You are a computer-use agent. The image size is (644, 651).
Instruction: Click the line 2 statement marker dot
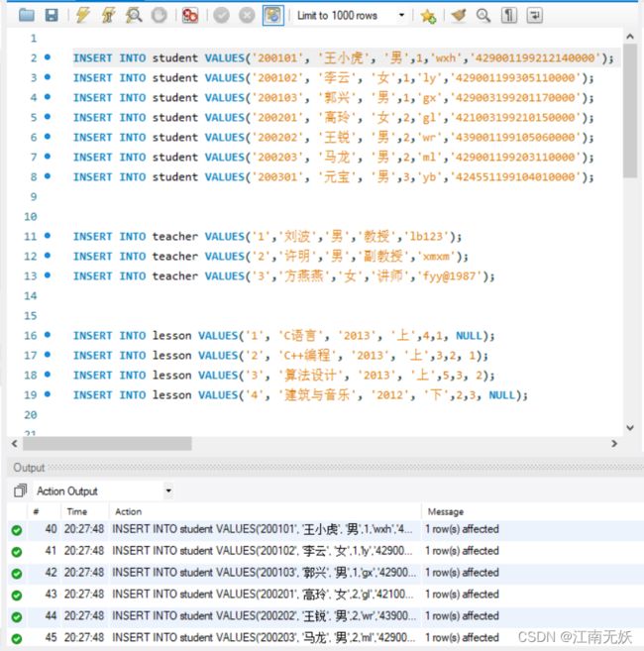click(48, 57)
